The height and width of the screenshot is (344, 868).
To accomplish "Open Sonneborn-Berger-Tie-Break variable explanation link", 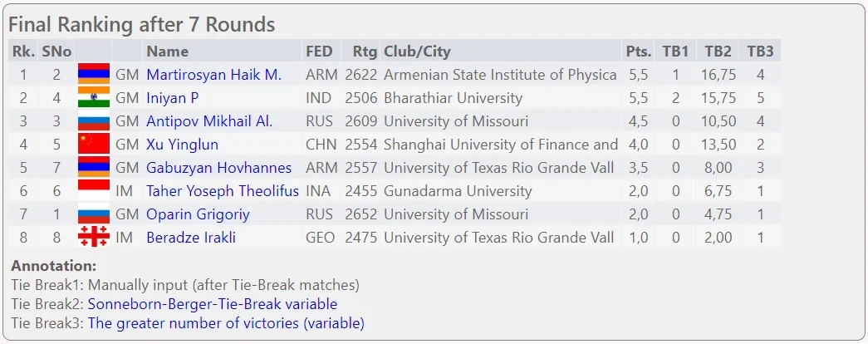I will pos(213,303).
